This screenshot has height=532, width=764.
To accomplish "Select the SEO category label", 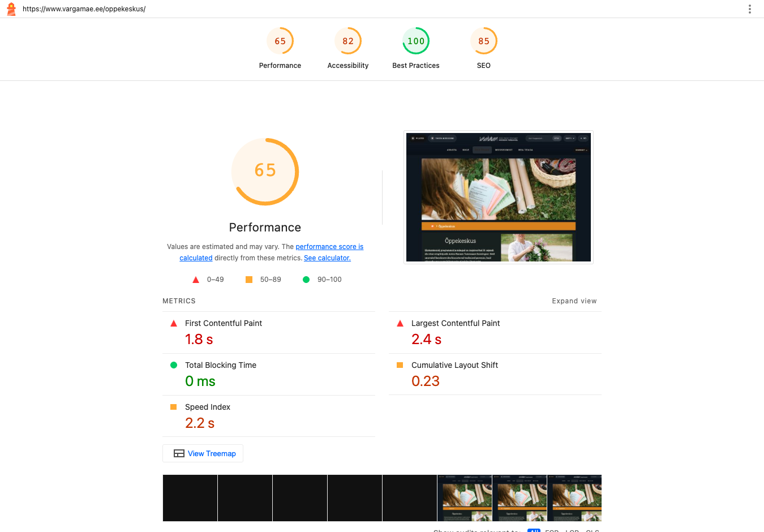I will point(484,66).
